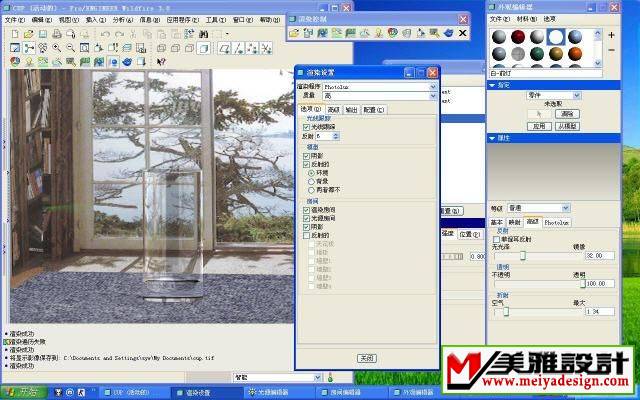This screenshot has width=640, height=400.
Task: Open the 材料 menu in the appearance editor
Action: [x=527, y=19]
